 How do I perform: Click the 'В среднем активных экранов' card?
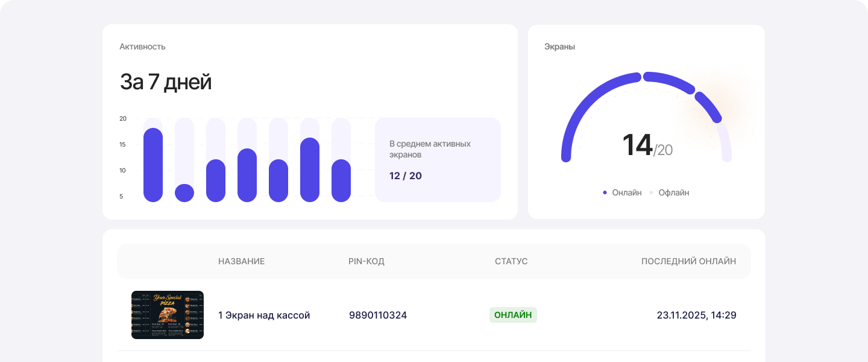[x=438, y=160]
